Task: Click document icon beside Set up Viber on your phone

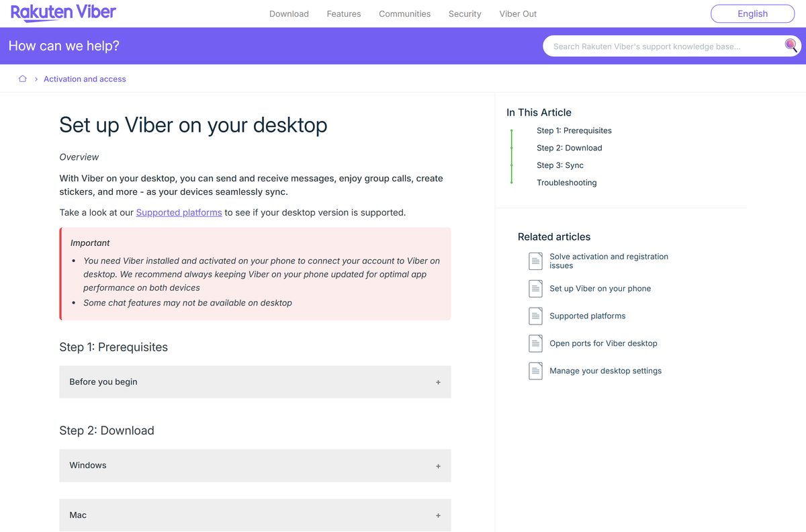Action: 535,289
